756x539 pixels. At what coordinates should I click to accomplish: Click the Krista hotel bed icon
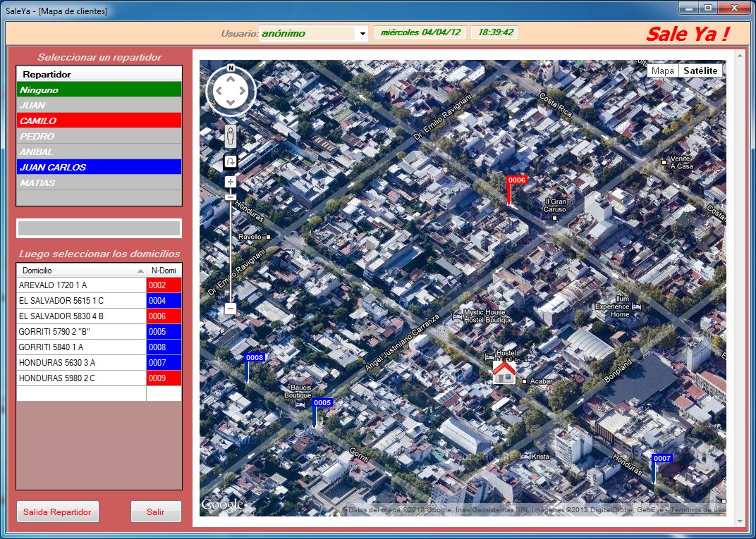[525, 456]
